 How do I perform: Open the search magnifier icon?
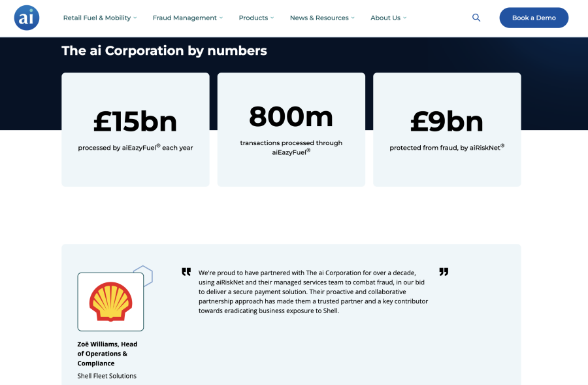476,18
